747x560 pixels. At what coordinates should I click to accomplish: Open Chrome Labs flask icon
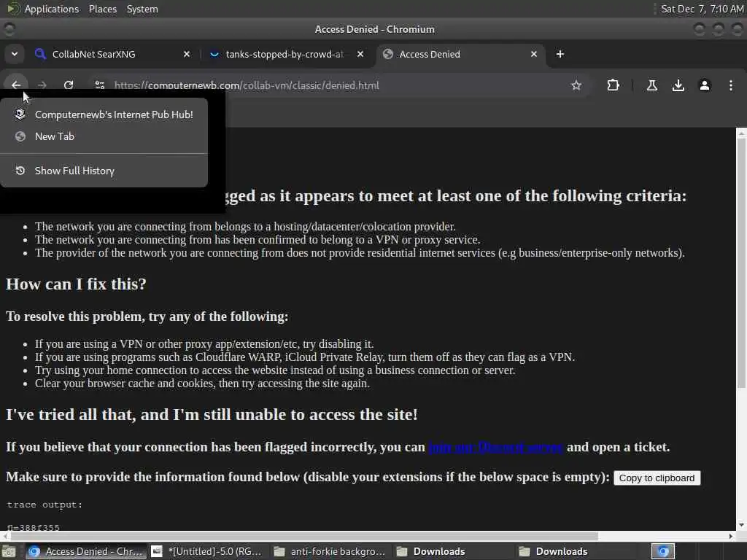[x=651, y=85]
